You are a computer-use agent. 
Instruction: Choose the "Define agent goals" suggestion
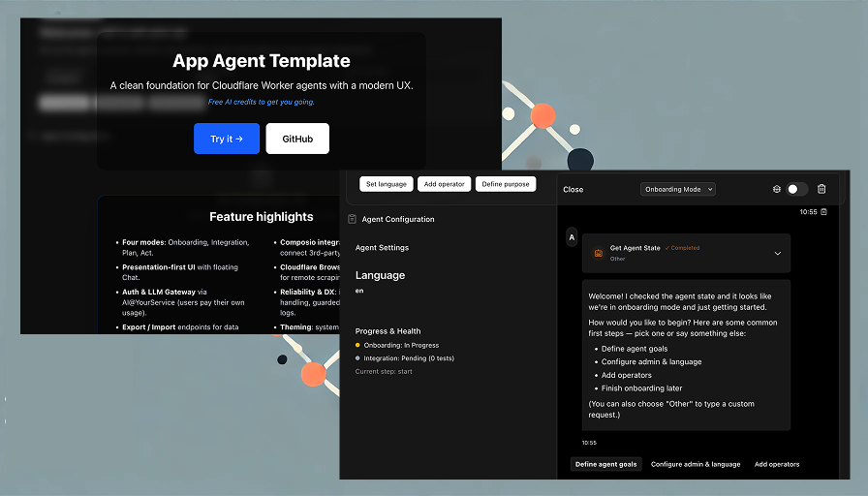pos(605,464)
